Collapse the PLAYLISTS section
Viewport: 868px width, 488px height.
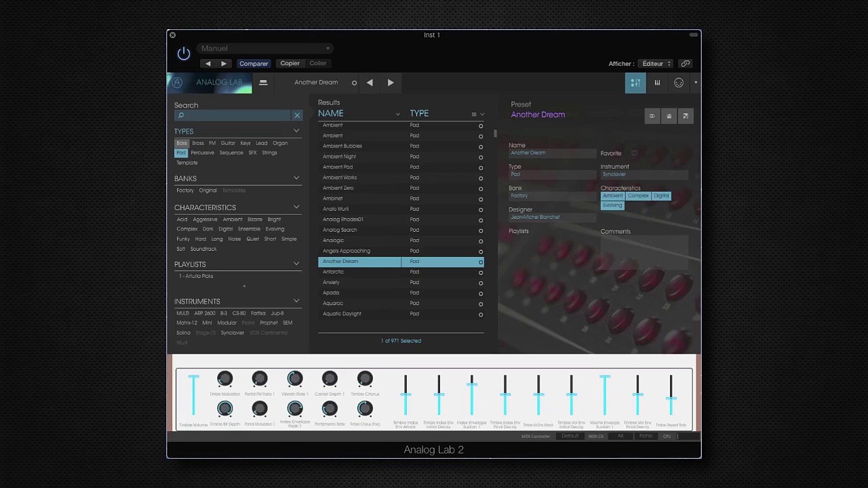[x=296, y=264]
